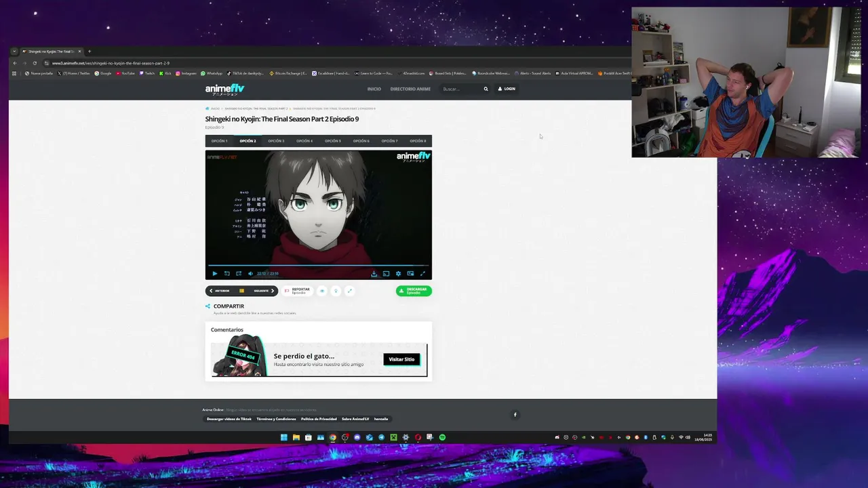Click the Visitar Sitio button
This screenshot has height=488, width=868.
click(401, 359)
